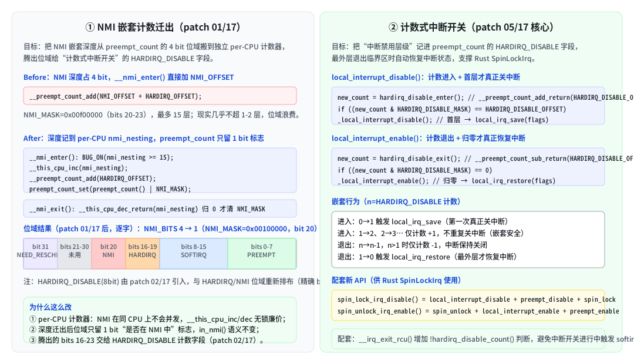This screenshot has width=634, height=364.
Task: Click the "bit 31 NEED_RESCHED" bitfield cell
Action: [x=41, y=254]
